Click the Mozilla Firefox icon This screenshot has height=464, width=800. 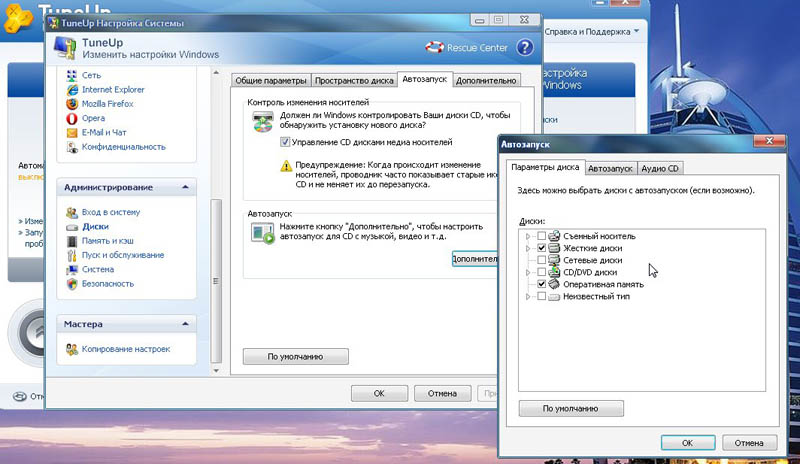72,104
